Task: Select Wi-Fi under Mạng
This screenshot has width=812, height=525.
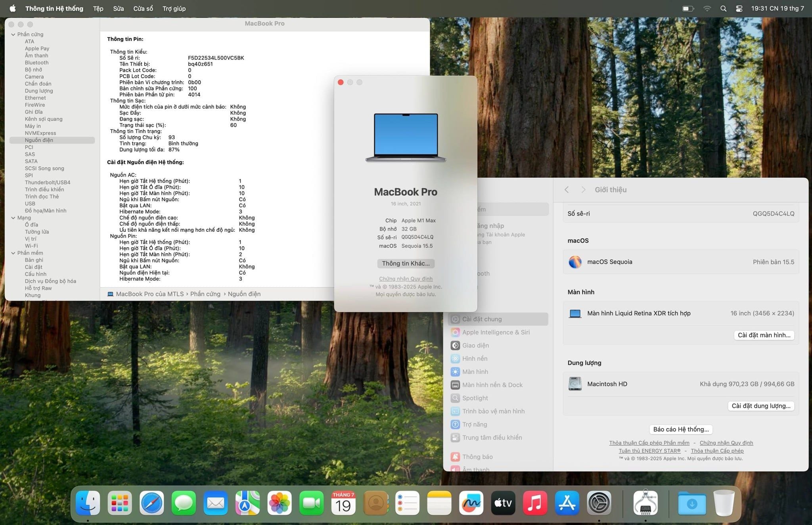Action: (x=31, y=246)
